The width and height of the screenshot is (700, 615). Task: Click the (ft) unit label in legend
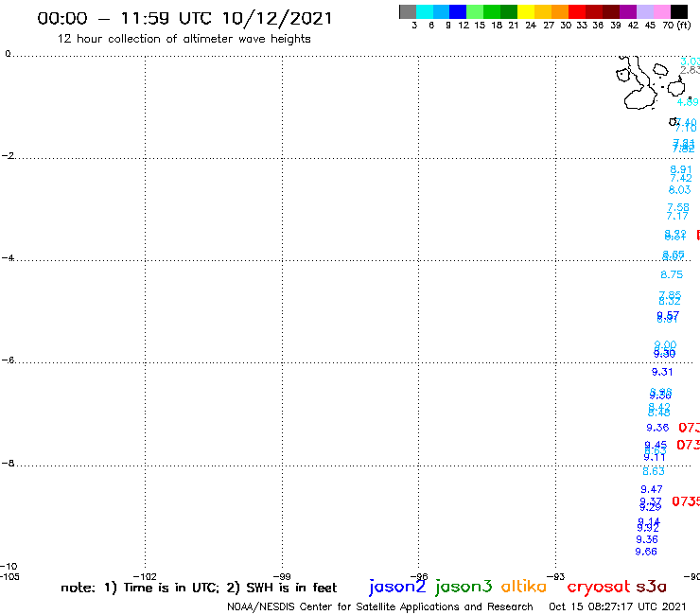pos(684,26)
